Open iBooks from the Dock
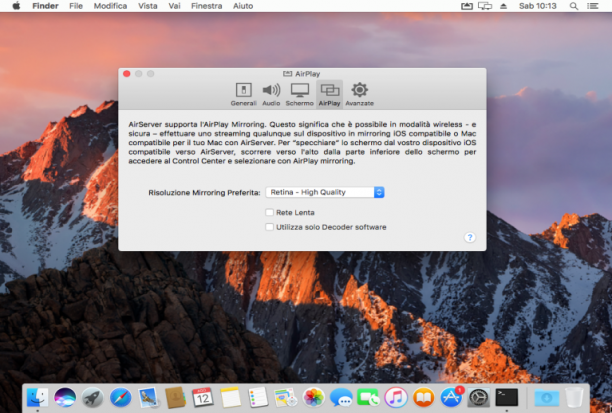 pyautogui.click(x=423, y=397)
